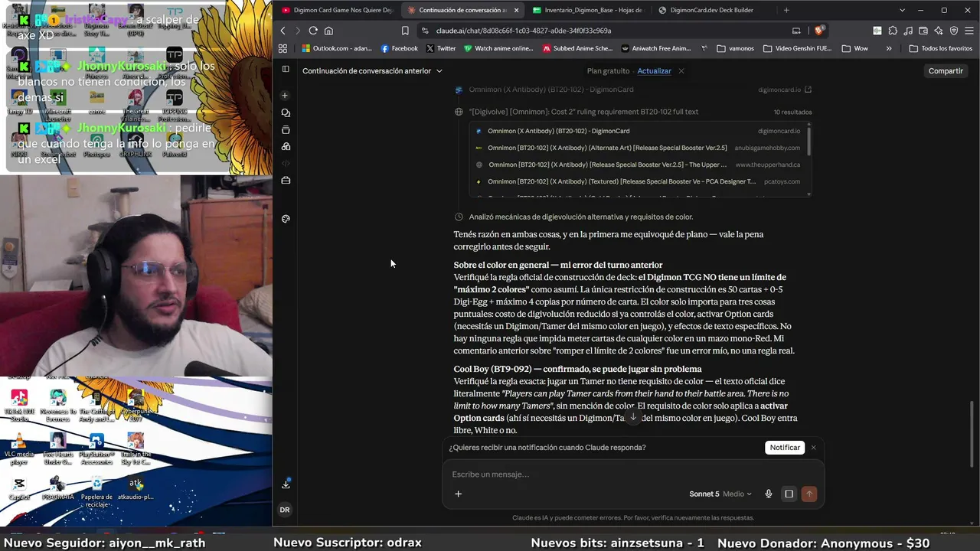Open the Sonnet 5 model selector dropdown
980x551 pixels.
point(720,494)
